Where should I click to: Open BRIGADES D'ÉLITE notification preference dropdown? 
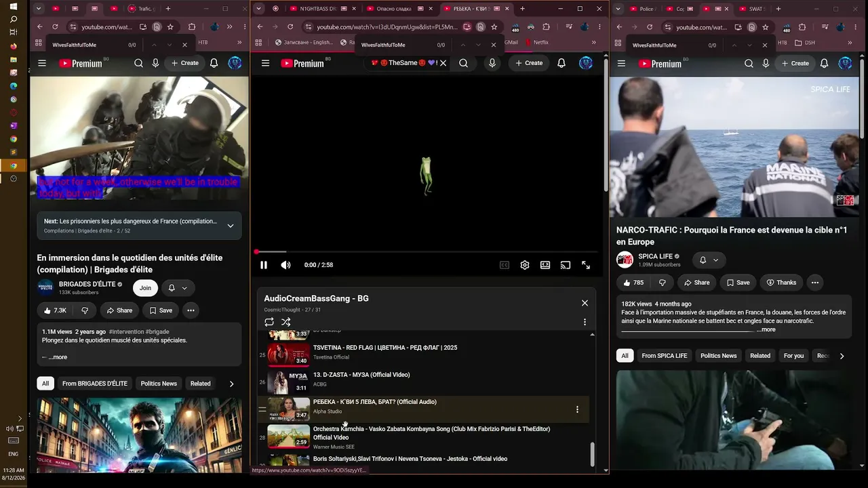(x=178, y=288)
